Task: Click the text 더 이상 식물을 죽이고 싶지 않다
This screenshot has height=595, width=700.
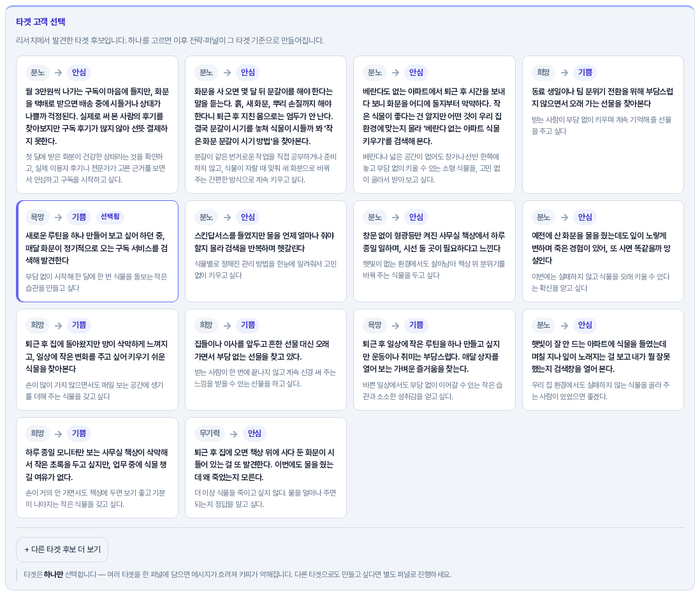Action: [265, 499]
